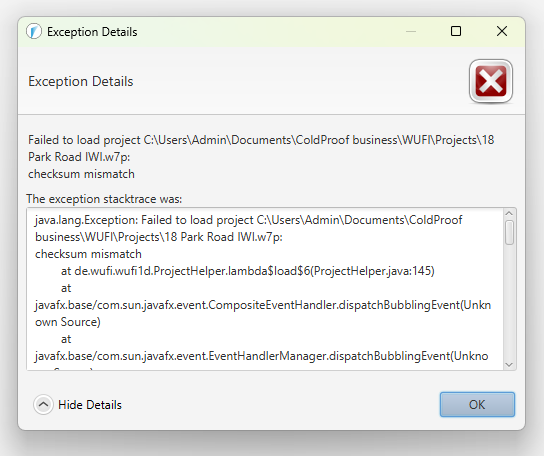Maximize the Exception Details window
Viewport: 544px width, 456px height.
tap(456, 31)
